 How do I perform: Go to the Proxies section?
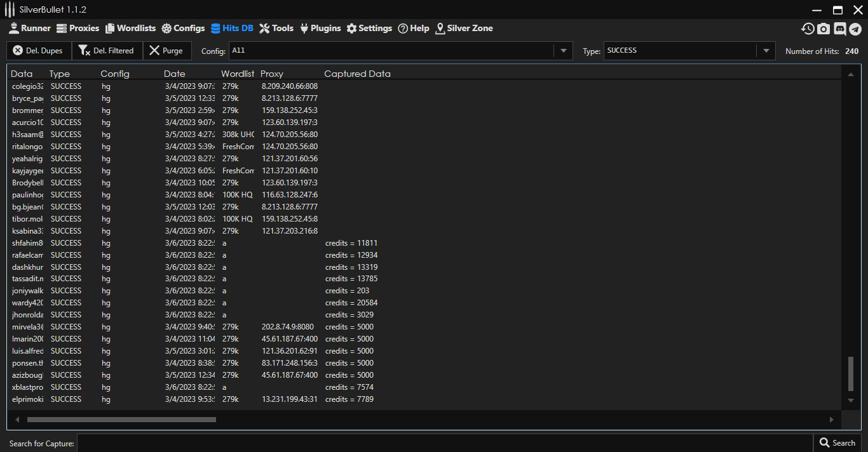pyautogui.click(x=78, y=29)
